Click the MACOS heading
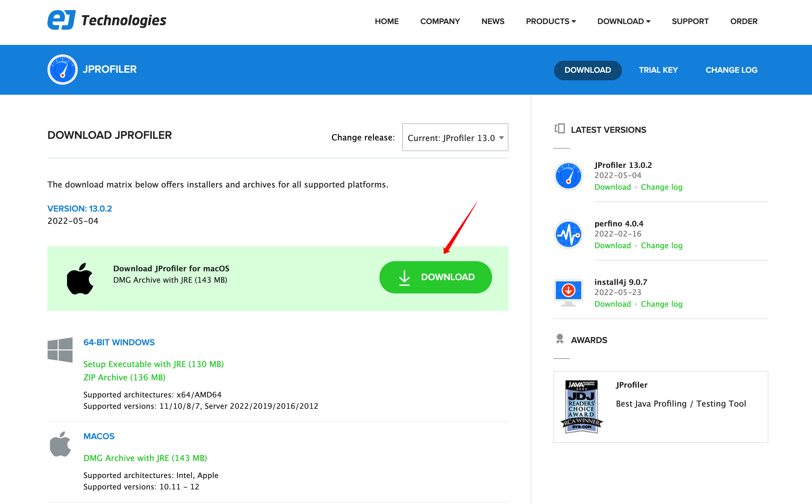The height and width of the screenshot is (504, 812). click(99, 436)
